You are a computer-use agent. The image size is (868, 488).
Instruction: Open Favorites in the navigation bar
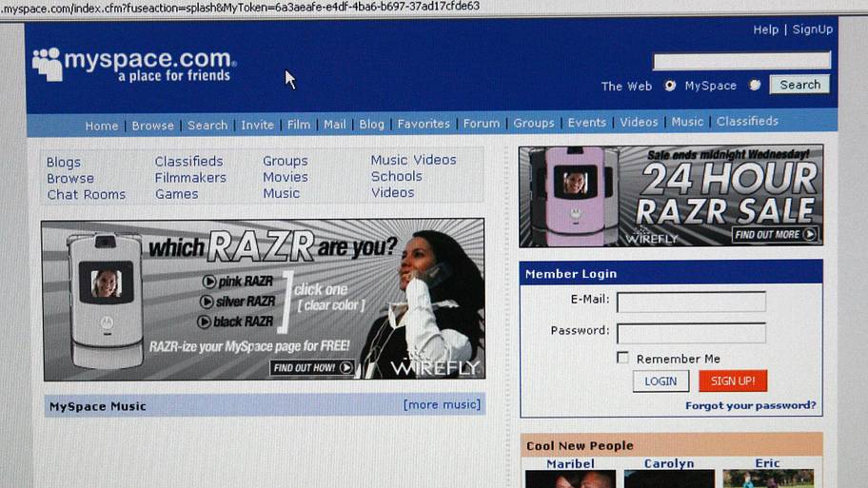pos(424,124)
